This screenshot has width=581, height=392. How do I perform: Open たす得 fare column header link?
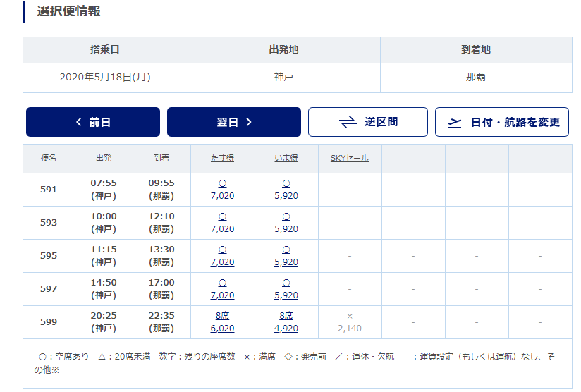(x=222, y=158)
